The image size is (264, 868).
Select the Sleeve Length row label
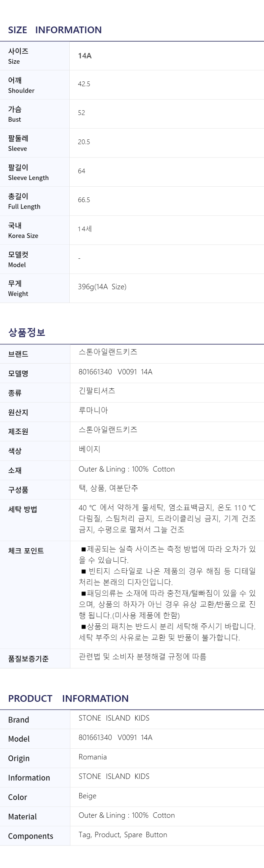click(x=28, y=172)
